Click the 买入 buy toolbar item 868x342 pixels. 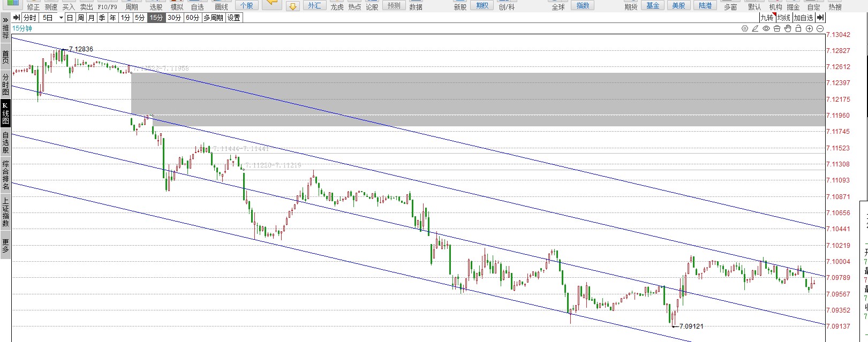(69, 7)
